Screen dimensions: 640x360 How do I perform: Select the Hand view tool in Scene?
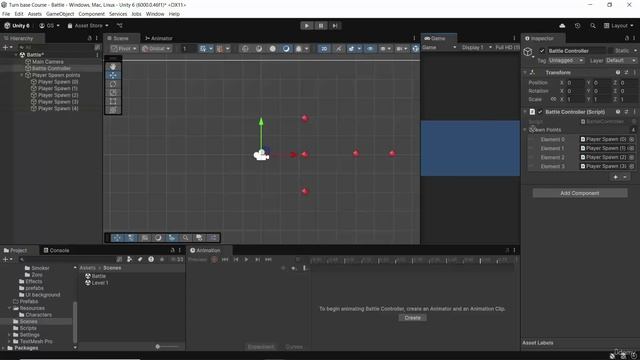click(x=113, y=66)
